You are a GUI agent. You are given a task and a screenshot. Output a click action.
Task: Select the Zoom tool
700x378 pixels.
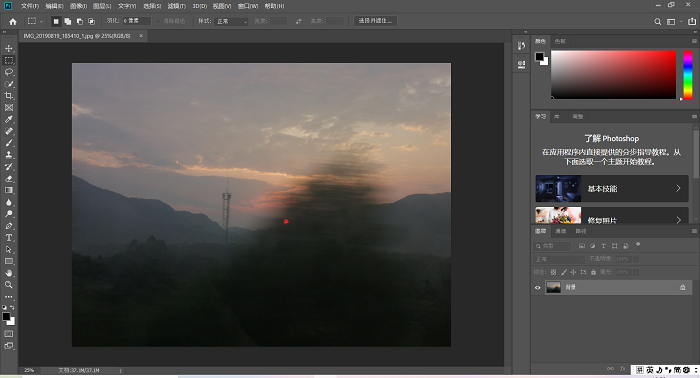(x=8, y=285)
